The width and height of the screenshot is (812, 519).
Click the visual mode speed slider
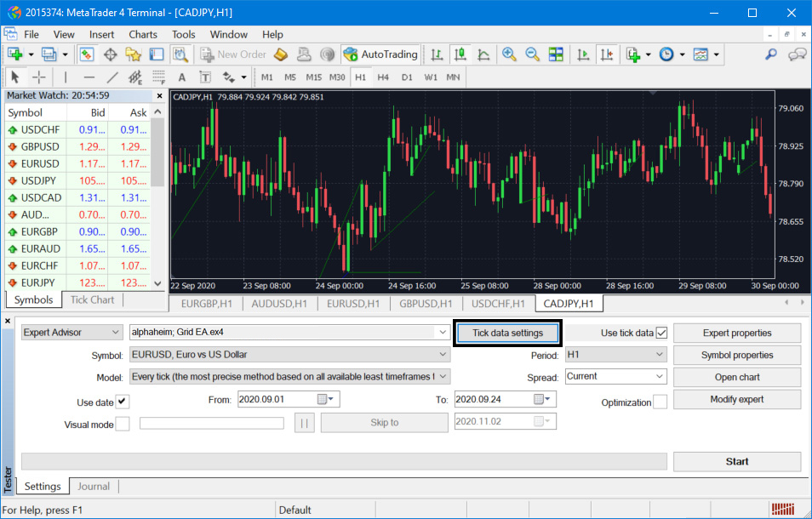coord(212,423)
